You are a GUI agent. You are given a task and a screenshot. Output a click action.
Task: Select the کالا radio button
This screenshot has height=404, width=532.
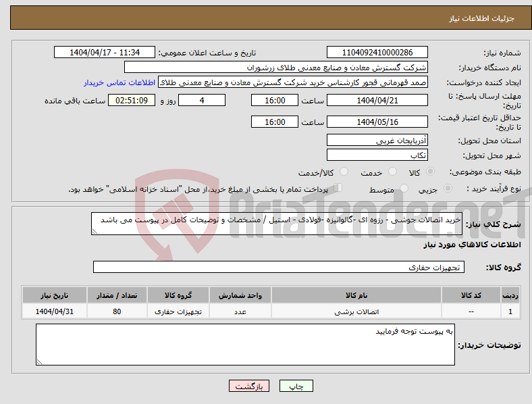(430, 172)
